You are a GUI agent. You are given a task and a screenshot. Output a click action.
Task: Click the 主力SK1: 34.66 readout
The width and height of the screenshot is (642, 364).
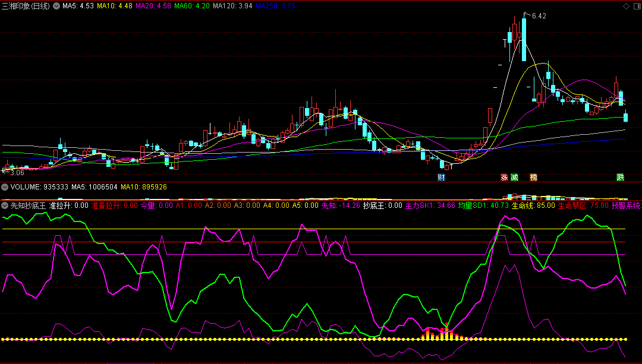pyautogui.click(x=430, y=205)
